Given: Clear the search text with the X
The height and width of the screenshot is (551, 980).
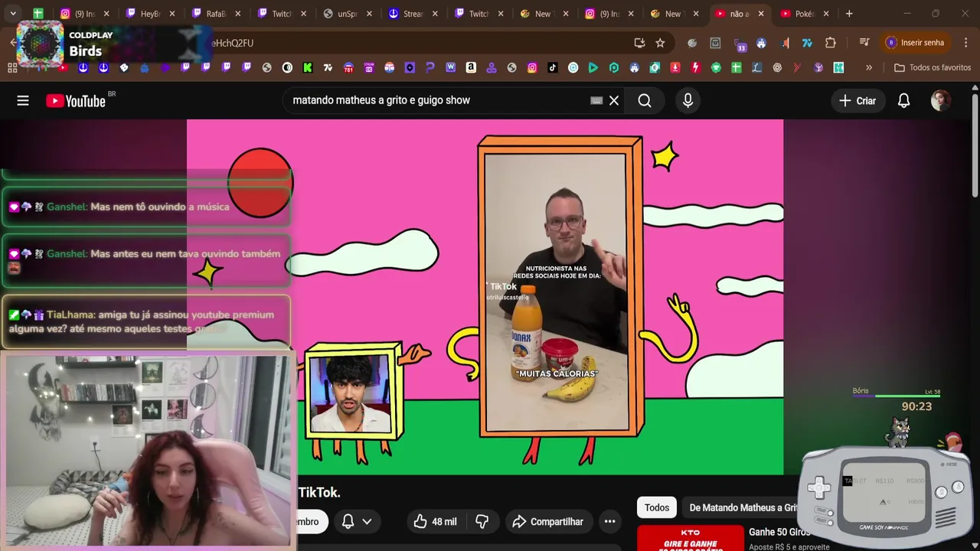Looking at the screenshot, I should pos(614,100).
